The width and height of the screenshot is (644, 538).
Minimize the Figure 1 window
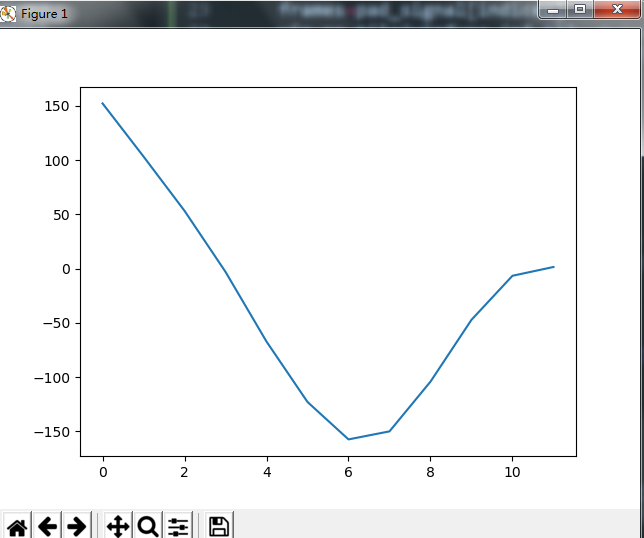[x=553, y=9]
